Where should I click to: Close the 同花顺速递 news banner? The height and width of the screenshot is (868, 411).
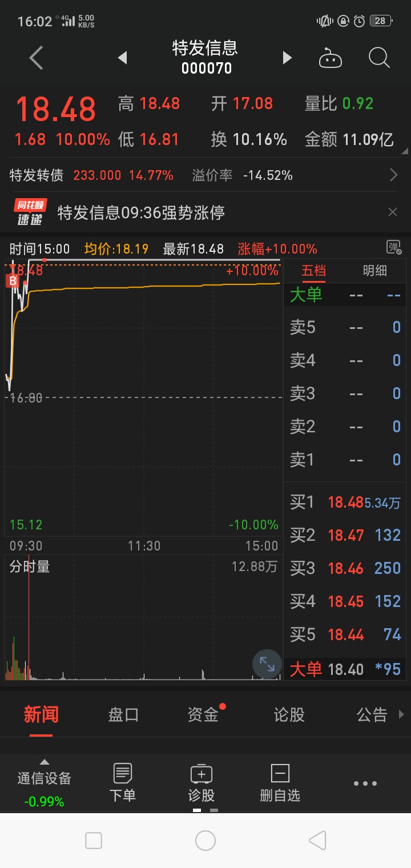click(392, 212)
